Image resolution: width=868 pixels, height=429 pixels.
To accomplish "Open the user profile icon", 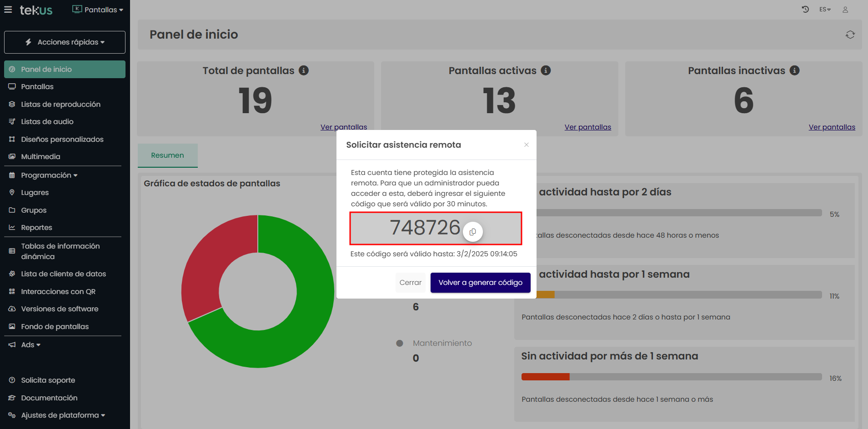I will [x=845, y=10].
